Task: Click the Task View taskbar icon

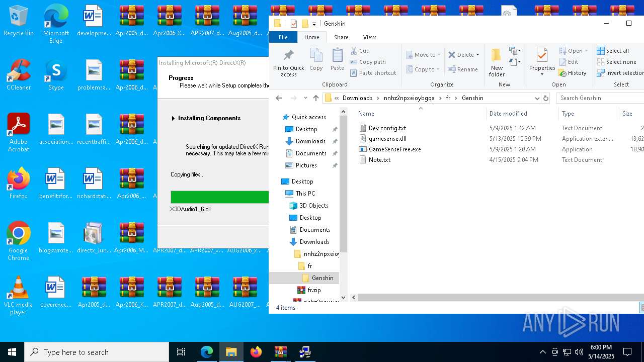Action: [181, 352]
